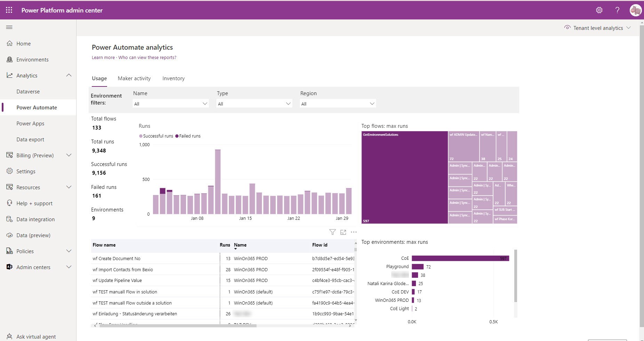Click Power Platform admin center title

[x=62, y=10]
